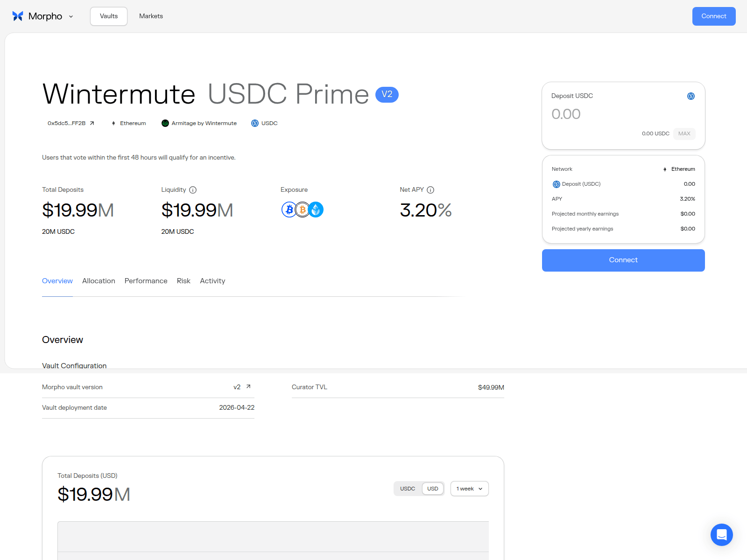This screenshot has height=560, width=747.
Task: Open the Vaults tab
Action: [x=109, y=16]
